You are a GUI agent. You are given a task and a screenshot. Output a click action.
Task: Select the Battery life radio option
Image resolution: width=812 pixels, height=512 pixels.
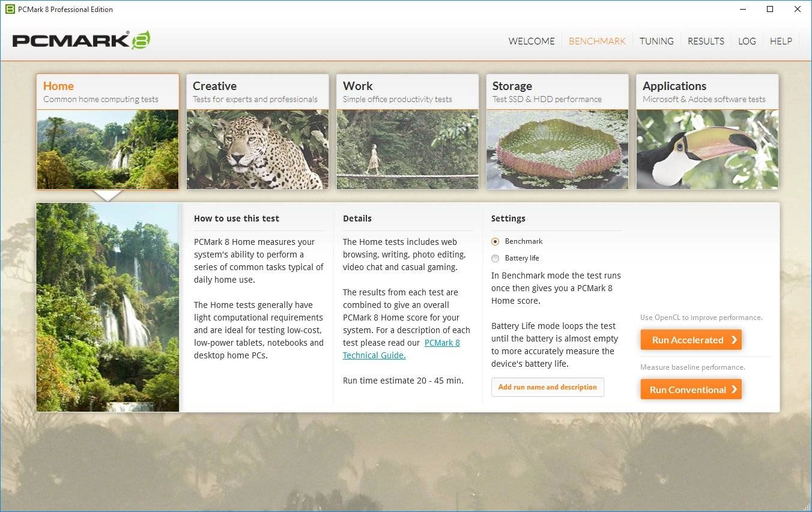(495, 258)
